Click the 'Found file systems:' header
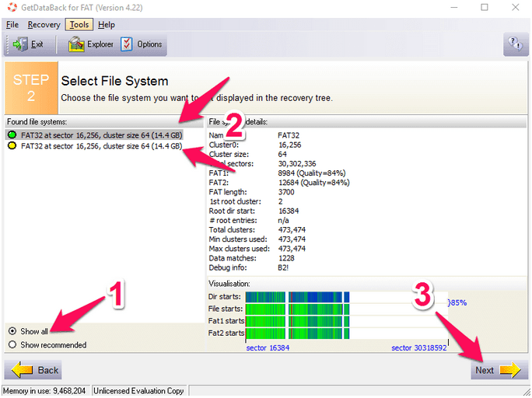This screenshot has height=398, width=532. [37, 122]
